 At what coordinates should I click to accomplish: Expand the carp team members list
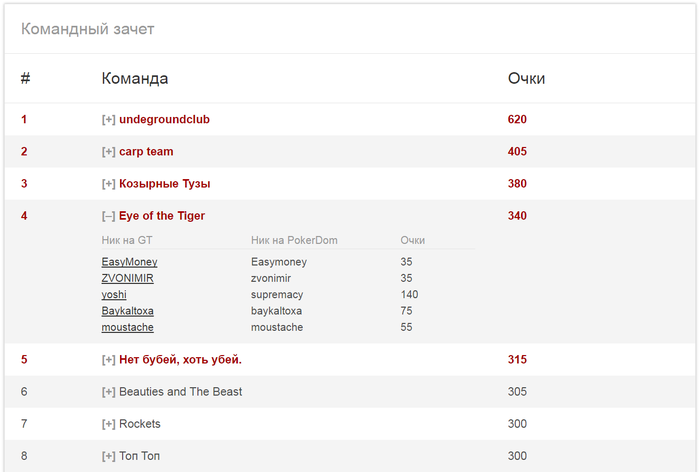(108, 152)
